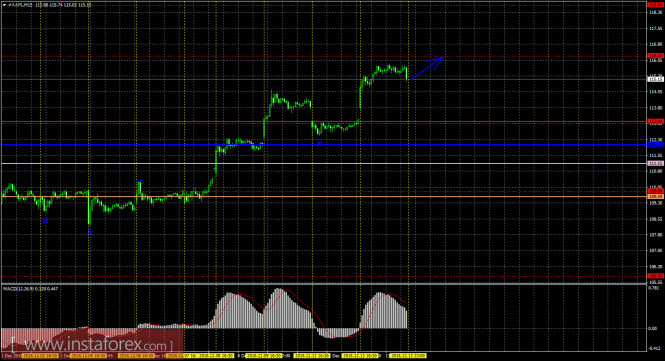Click the 2016.12.12 16:30 date marker
The width and height of the screenshot is (665, 361).
pos(312,355)
